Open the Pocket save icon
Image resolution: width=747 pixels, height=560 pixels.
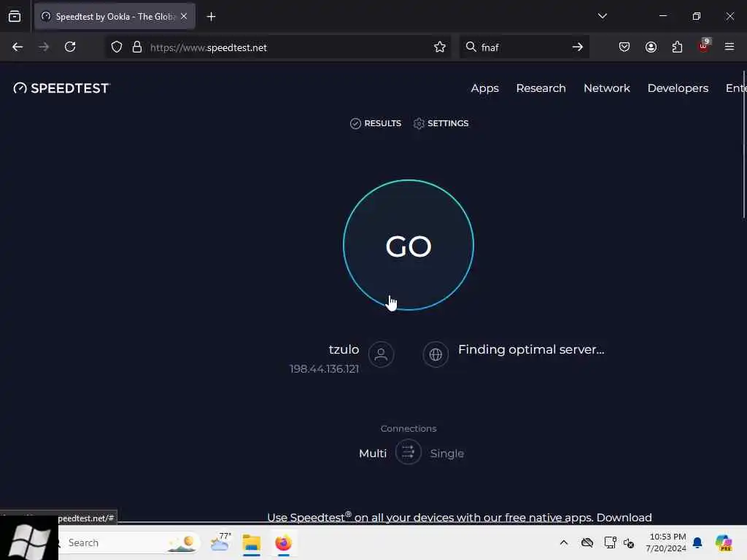[x=624, y=47]
